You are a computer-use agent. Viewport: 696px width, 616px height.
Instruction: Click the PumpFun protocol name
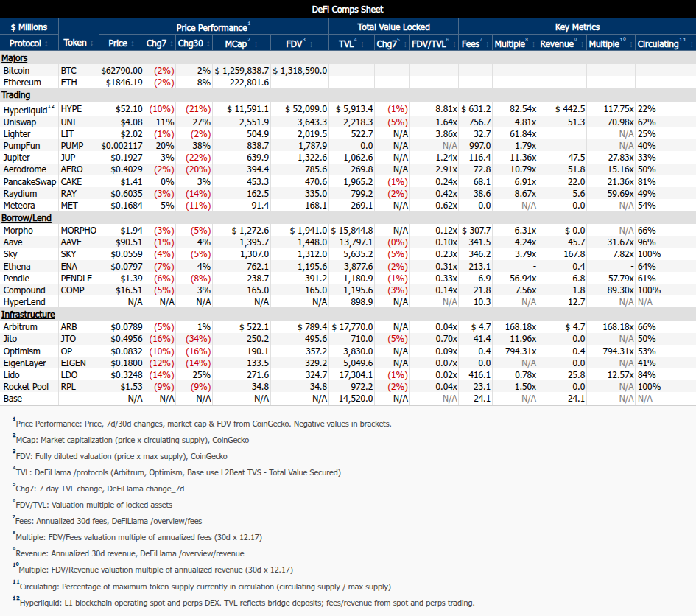21,146
